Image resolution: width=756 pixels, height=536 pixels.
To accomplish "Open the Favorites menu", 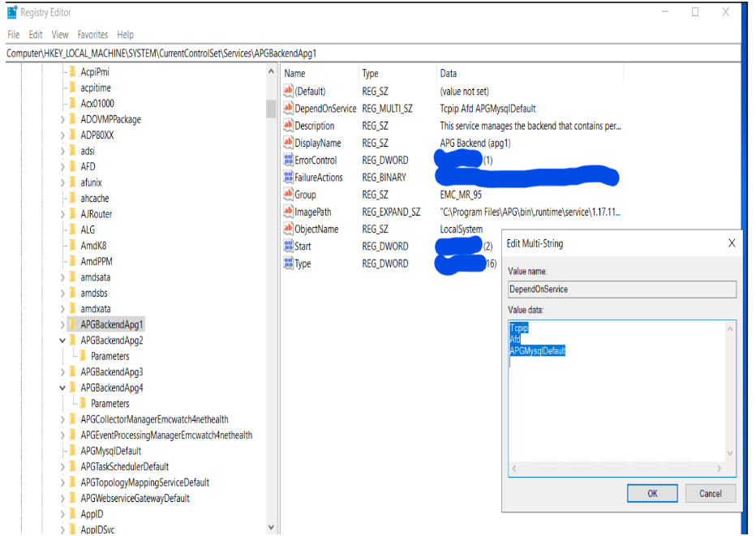I will [92, 35].
